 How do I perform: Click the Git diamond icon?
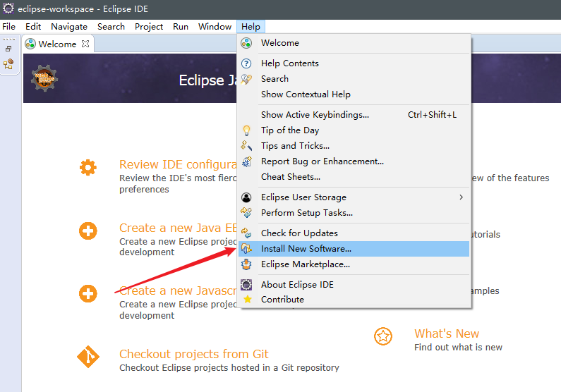coord(88,357)
